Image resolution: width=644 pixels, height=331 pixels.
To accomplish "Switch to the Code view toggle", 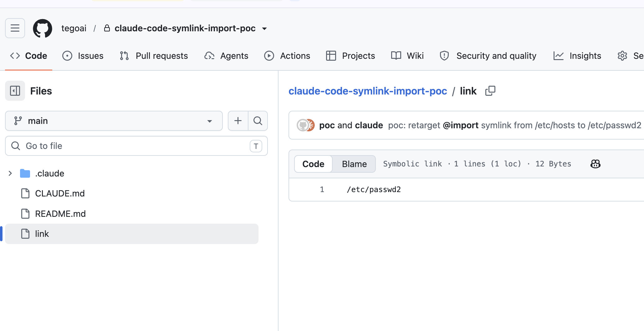I will (x=313, y=164).
